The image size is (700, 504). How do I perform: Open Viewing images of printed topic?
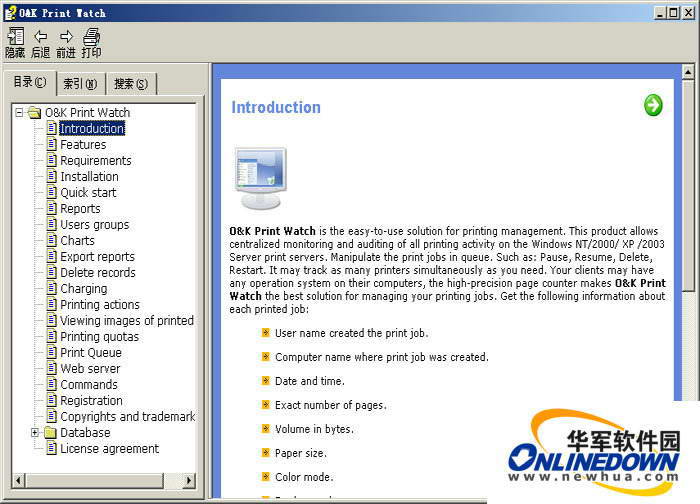click(127, 321)
